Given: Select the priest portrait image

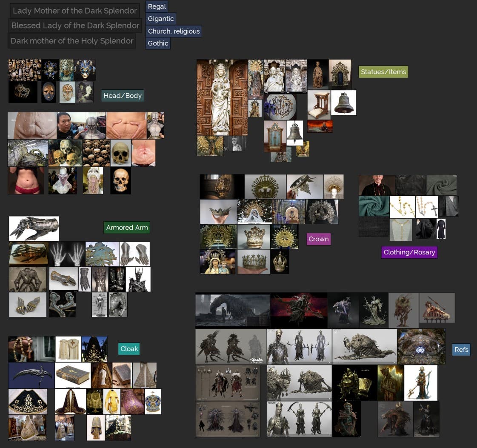Looking at the screenshot, I should pyautogui.click(x=376, y=185).
